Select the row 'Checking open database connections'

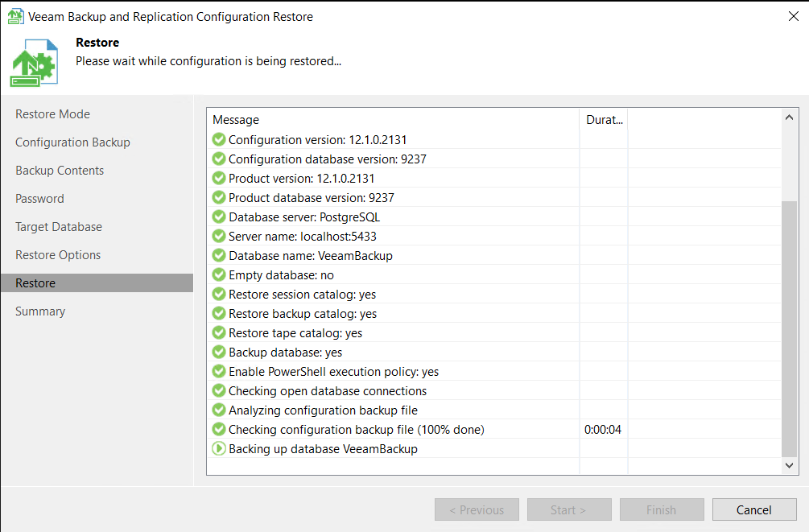494,391
